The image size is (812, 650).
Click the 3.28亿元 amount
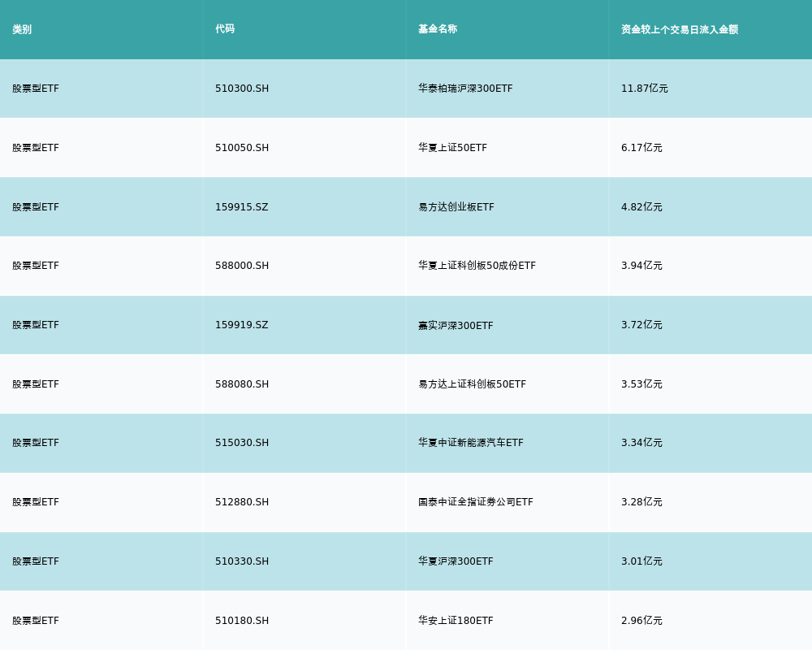click(641, 502)
